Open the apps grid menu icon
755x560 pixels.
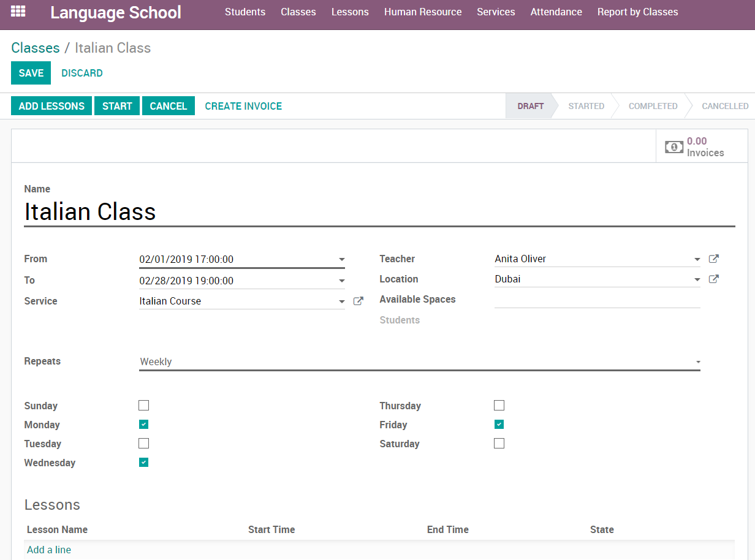pos(18,12)
